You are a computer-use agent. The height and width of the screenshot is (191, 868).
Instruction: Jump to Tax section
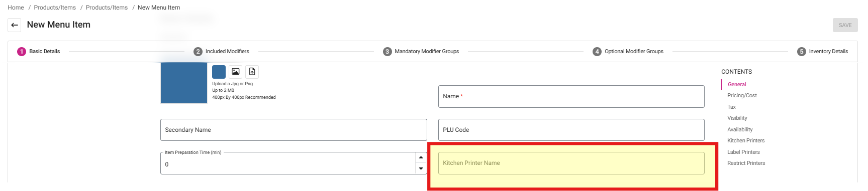[731, 107]
